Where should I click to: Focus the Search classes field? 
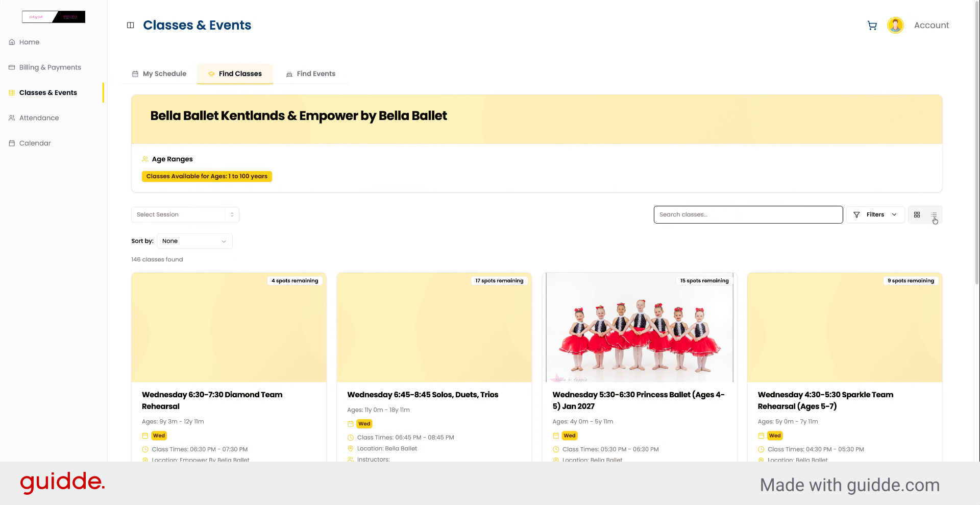(x=748, y=215)
